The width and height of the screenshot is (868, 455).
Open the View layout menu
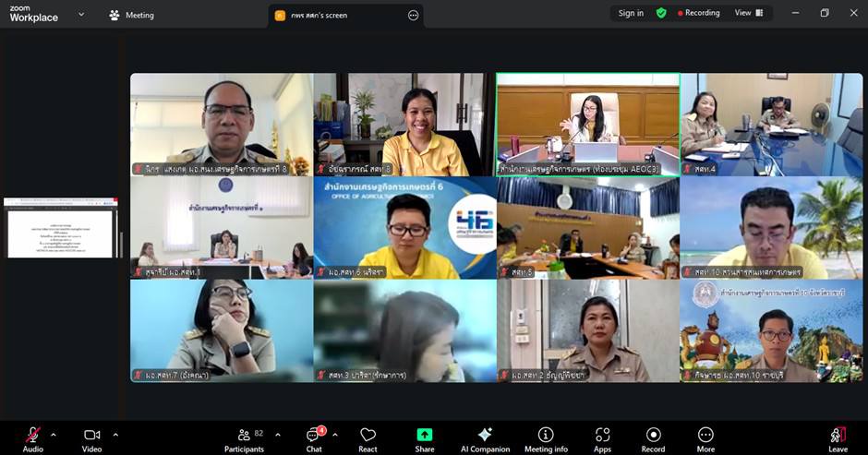748,13
